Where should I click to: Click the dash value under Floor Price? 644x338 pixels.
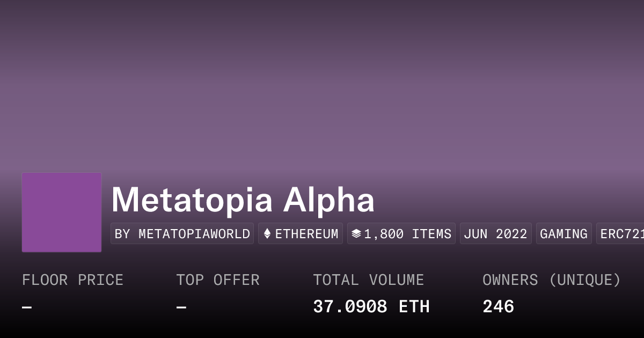(x=27, y=307)
